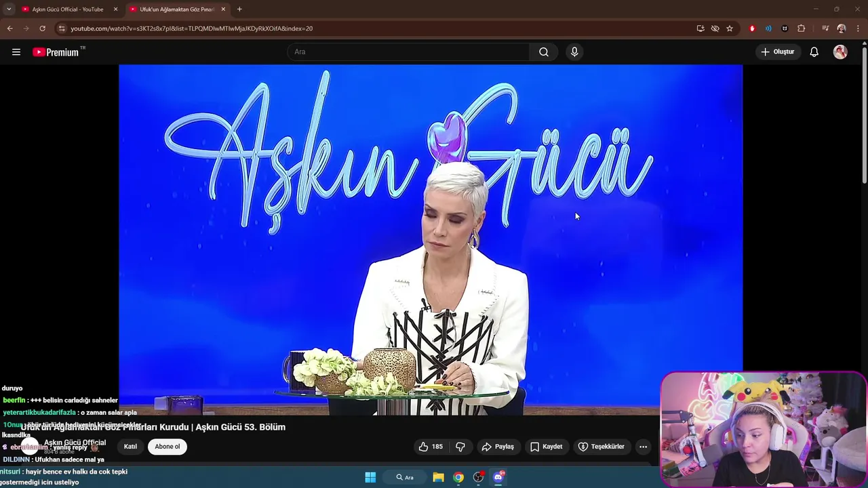Share video via Paylaş button

click(498, 447)
